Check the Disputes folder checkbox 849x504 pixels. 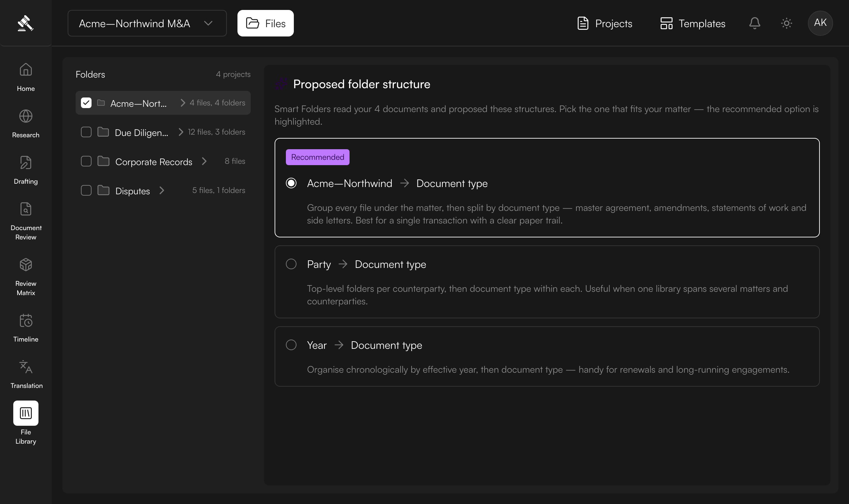[x=86, y=190]
